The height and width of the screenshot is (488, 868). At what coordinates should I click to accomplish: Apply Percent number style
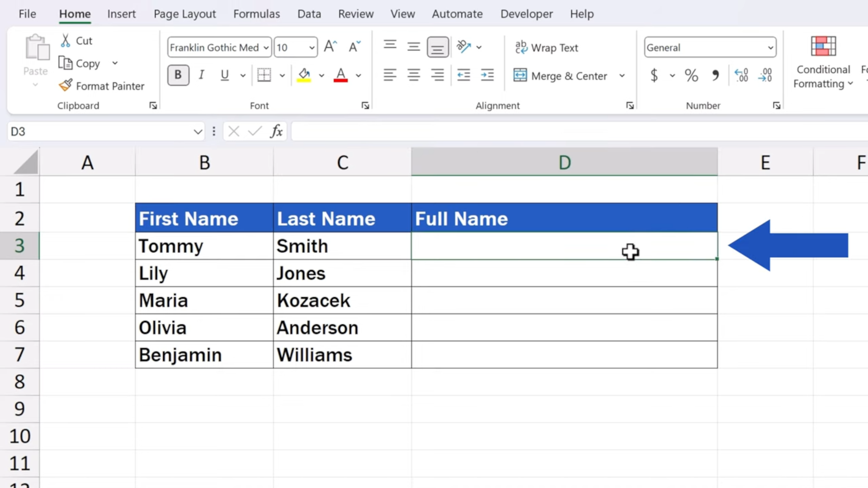click(x=691, y=75)
